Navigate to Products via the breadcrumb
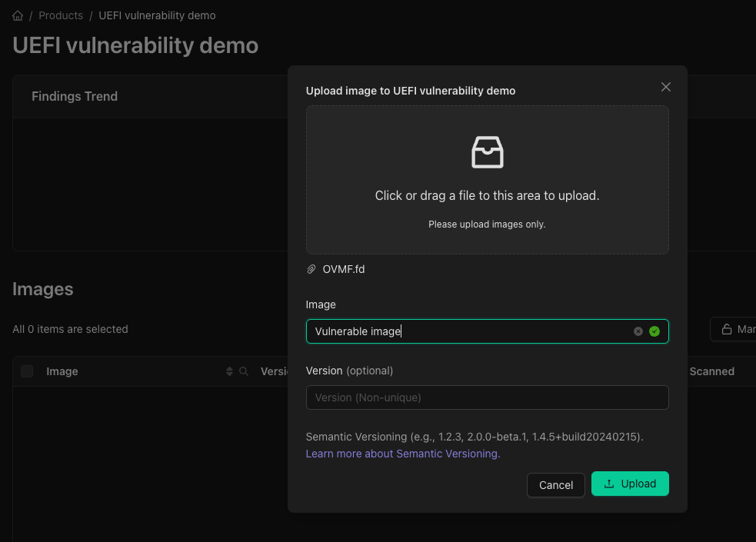756x542 pixels. 60,15
